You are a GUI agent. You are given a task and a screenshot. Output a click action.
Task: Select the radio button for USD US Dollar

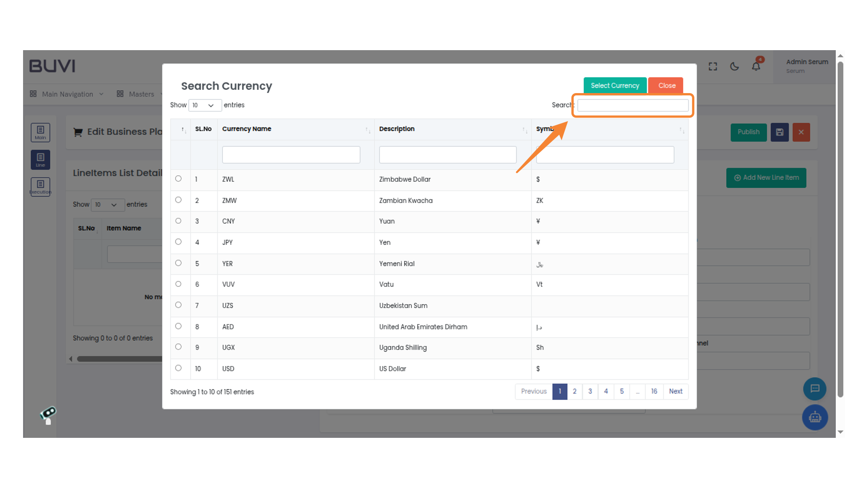coord(179,368)
